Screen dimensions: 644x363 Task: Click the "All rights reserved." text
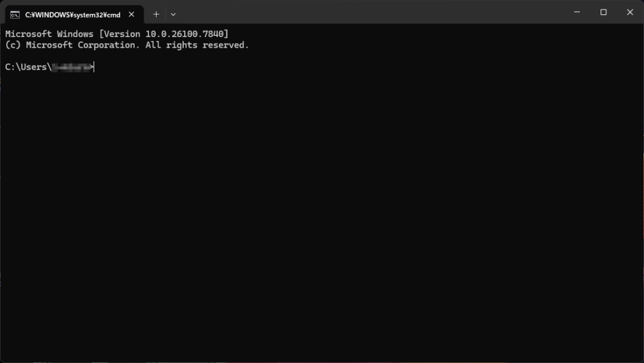(197, 45)
